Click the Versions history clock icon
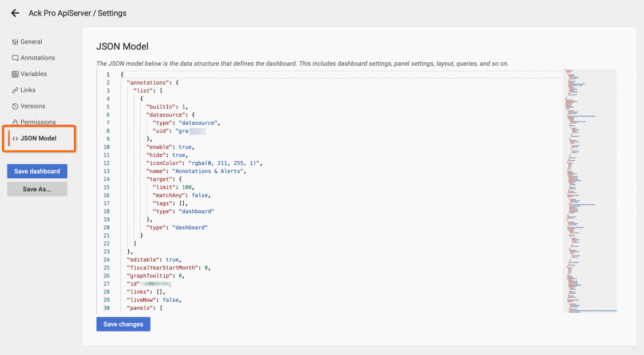644x355 pixels. coord(15,106)
